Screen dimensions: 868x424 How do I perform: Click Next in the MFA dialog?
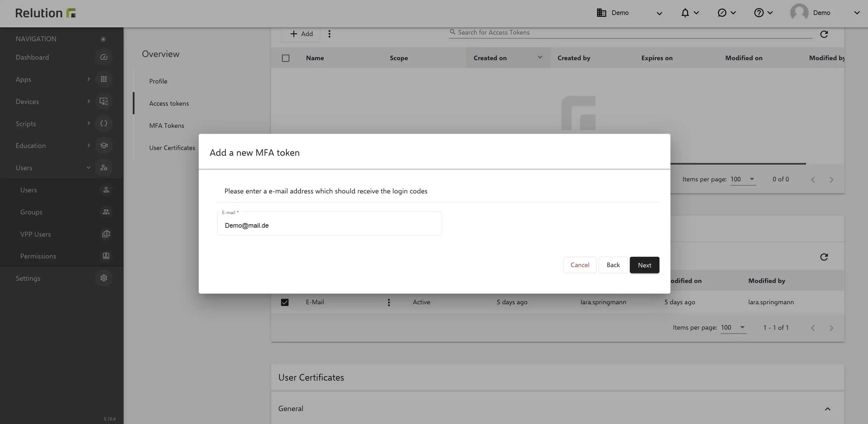[644, 265]
